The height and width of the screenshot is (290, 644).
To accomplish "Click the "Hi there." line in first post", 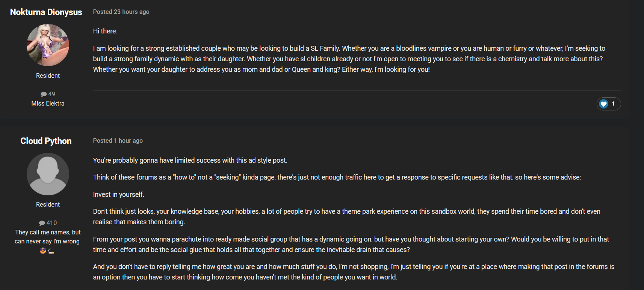I will [x=105, y=31].
